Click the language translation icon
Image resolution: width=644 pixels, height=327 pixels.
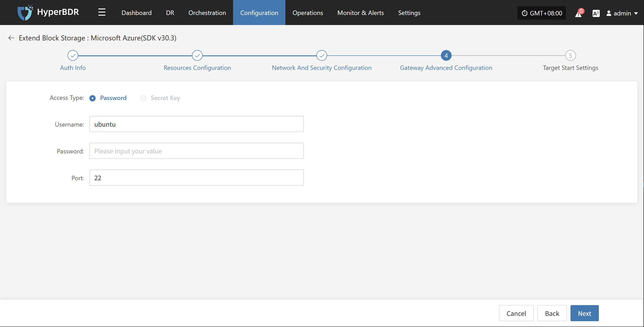tap(596, 13)
